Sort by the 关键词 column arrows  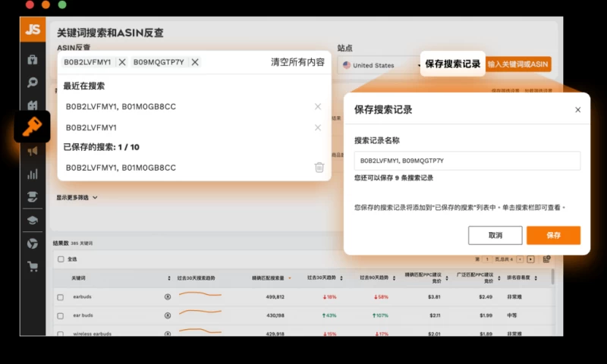[x=168, y=278]
